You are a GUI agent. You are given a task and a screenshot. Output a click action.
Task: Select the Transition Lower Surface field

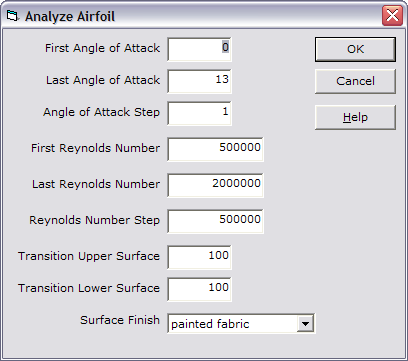click(x=199, y=289)
